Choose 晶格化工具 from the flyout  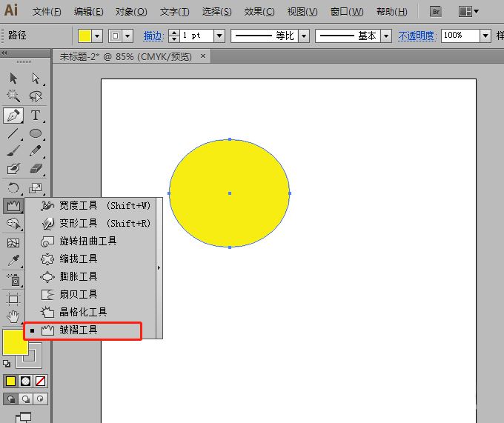click(x=91, y=312)
